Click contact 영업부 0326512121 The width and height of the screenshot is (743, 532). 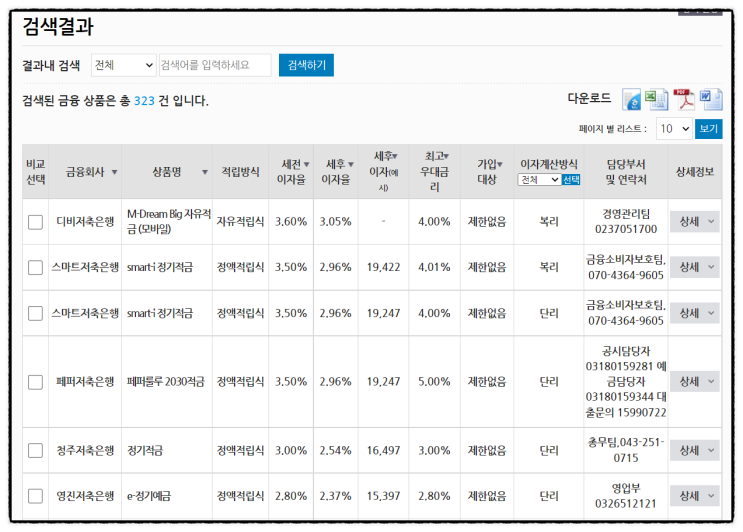coord(626,496)
